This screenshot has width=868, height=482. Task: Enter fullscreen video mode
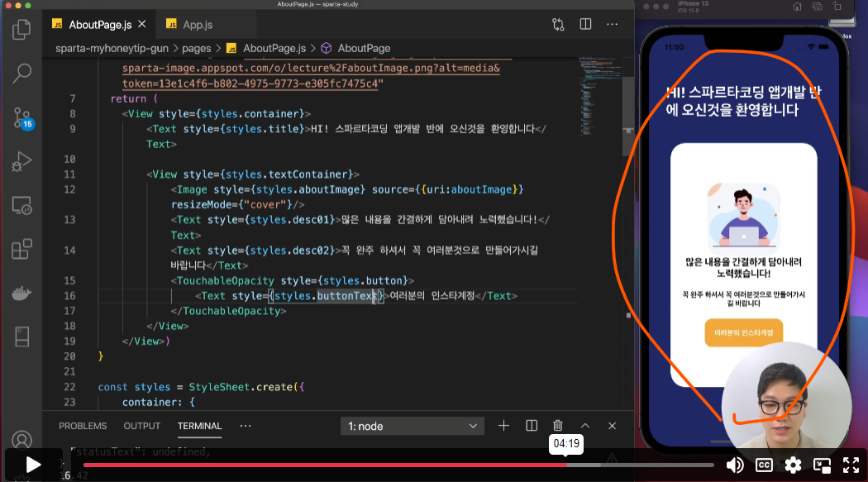pyautogui.click(x=851, y=465)
